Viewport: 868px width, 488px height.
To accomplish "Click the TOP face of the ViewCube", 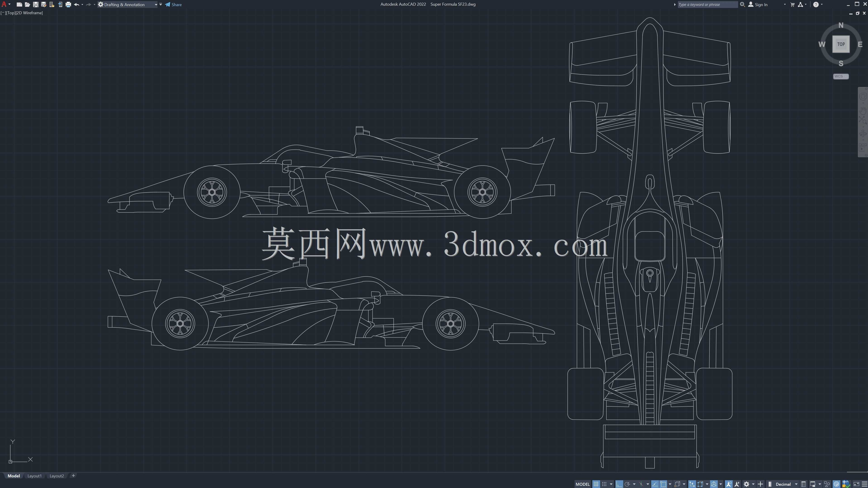I will (x=841, y=44).
